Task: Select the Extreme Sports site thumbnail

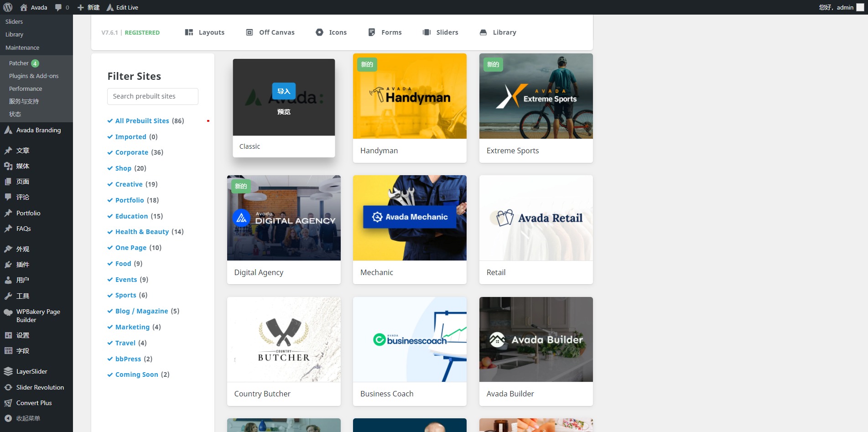Action: [536, 96]
